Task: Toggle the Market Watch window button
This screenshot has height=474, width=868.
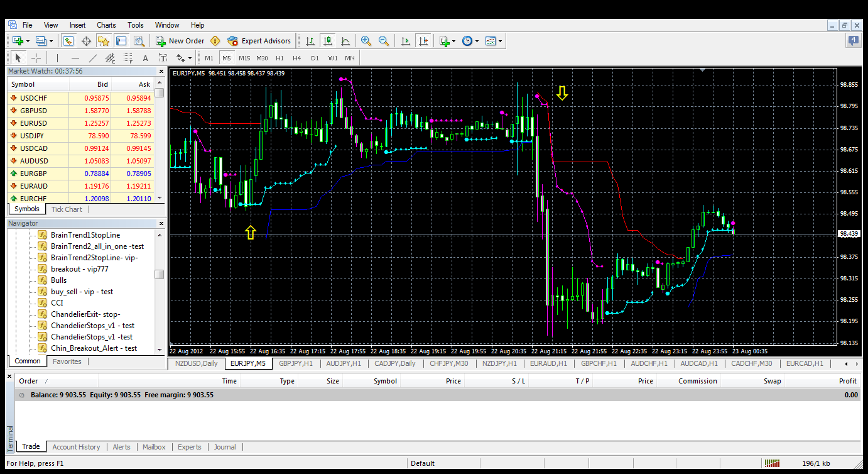Action: [x=68, y=41]
